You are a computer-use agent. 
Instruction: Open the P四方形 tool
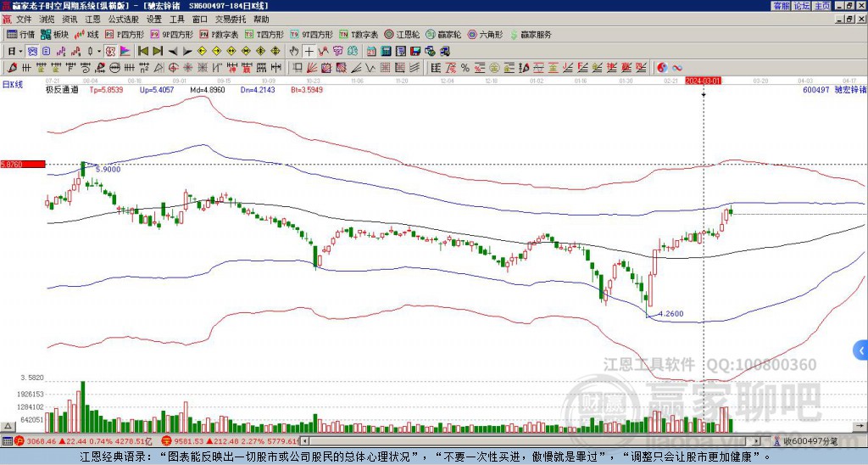(x=125, y=34)
